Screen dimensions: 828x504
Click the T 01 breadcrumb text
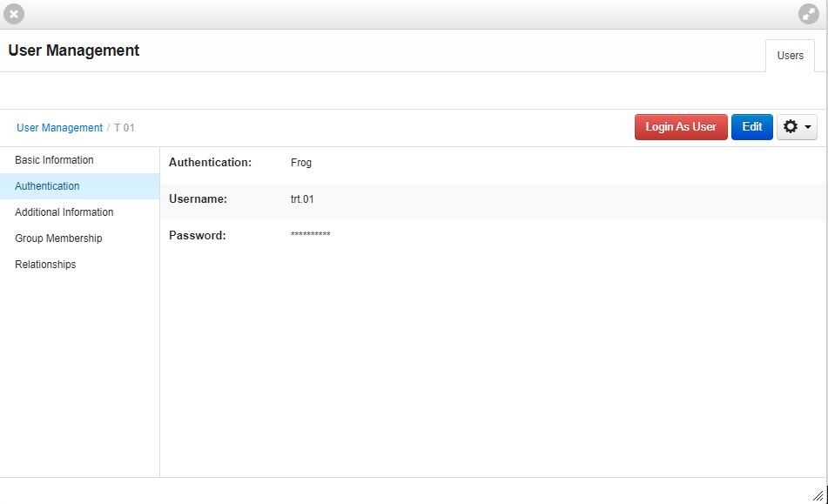coord(125,128)
